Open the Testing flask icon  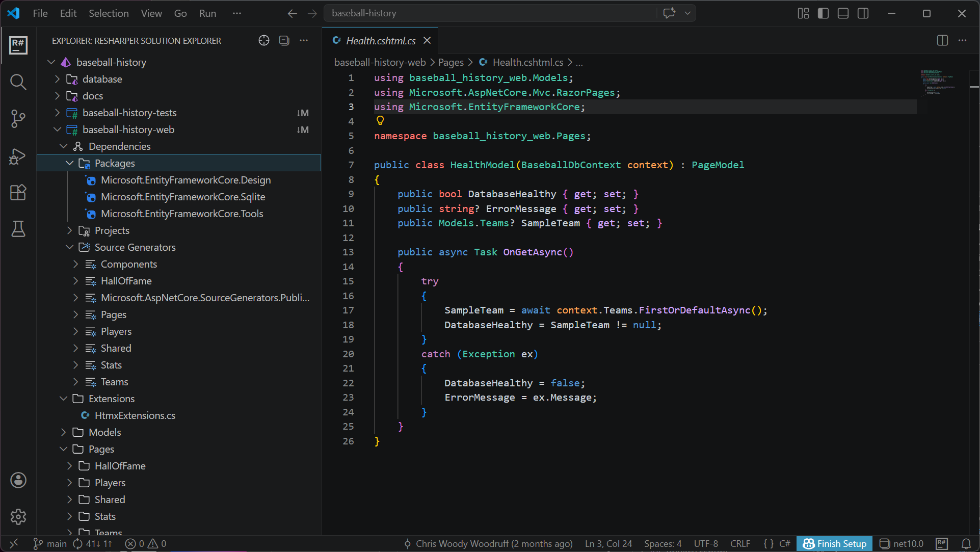point(18,229)
